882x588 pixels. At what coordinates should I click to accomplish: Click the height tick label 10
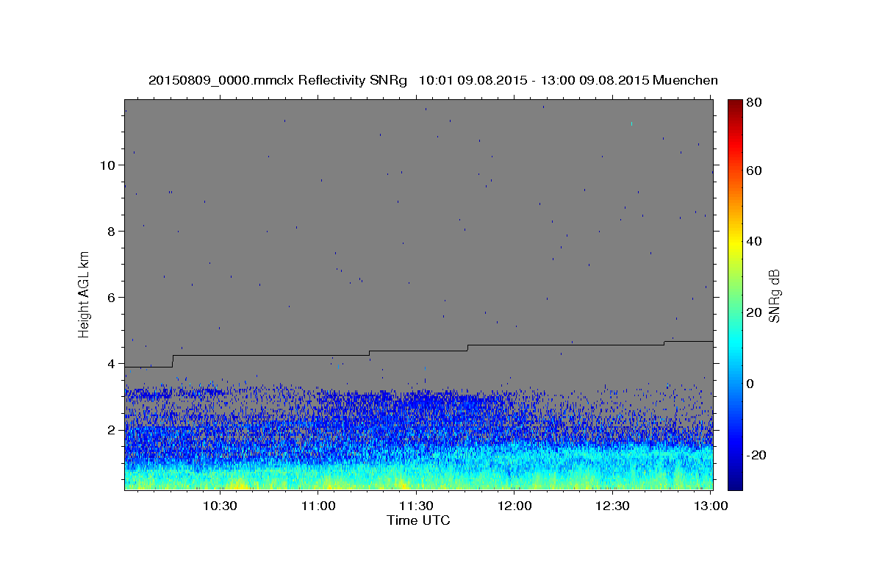click(x=107, y=165)
